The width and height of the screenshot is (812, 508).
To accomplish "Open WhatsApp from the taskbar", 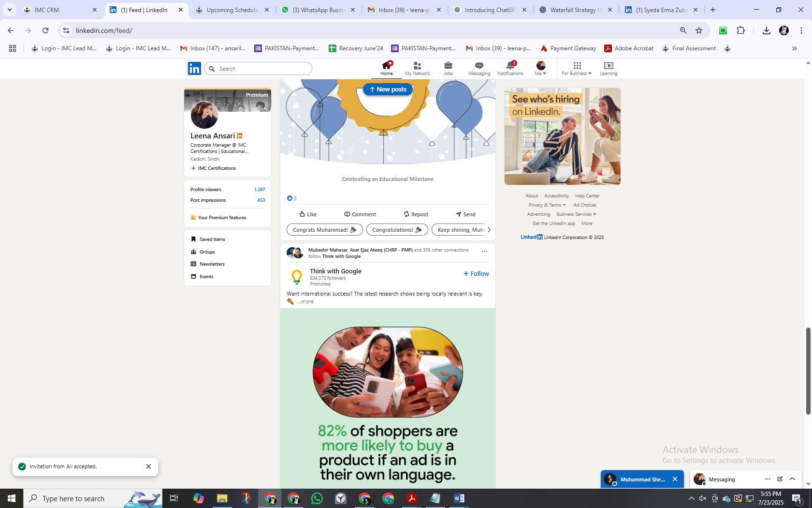I will 317,498.
